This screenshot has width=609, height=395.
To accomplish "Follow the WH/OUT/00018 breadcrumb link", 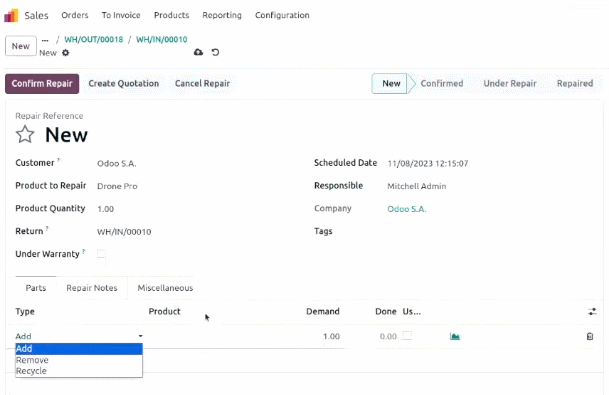I will tap(94, 39).
